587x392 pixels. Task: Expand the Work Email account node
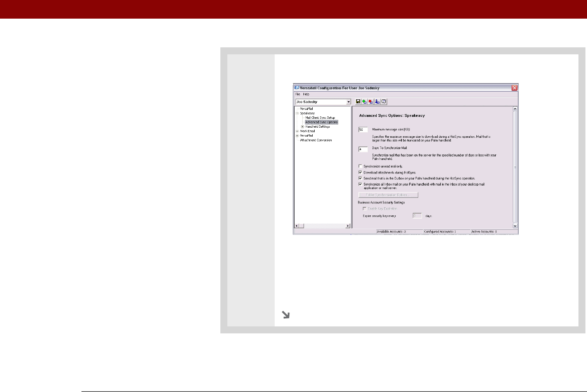(297, 131)
